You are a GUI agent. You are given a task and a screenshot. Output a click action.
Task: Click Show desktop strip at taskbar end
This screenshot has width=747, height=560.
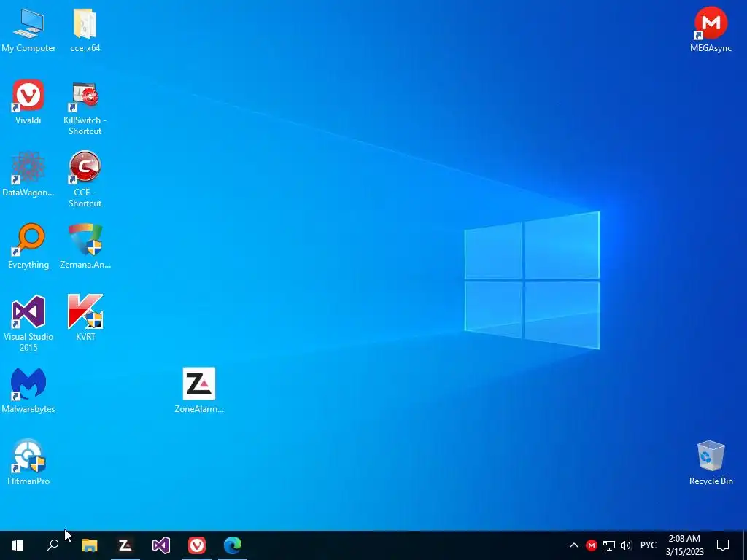pyautogui.click(x=745, y=545)
